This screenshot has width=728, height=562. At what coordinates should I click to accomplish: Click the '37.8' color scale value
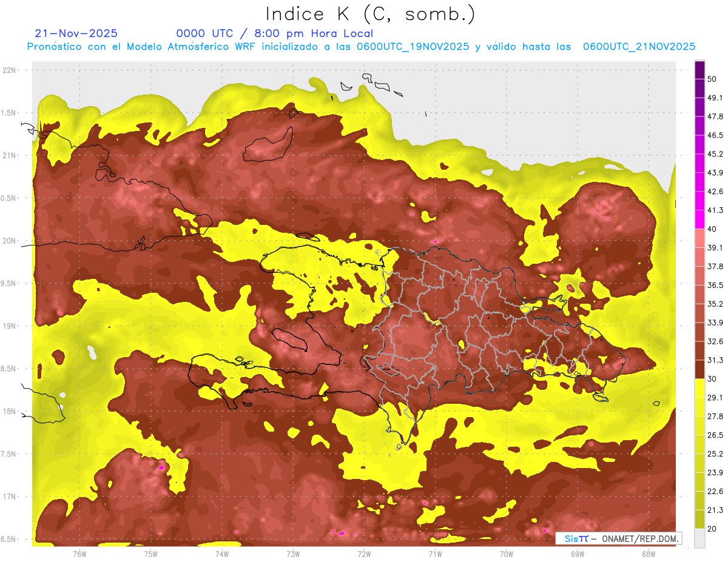715,266
